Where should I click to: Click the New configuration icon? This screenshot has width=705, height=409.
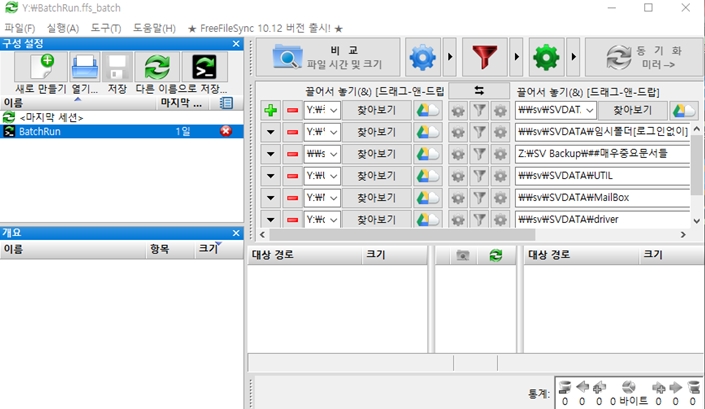tap(41, 67)
